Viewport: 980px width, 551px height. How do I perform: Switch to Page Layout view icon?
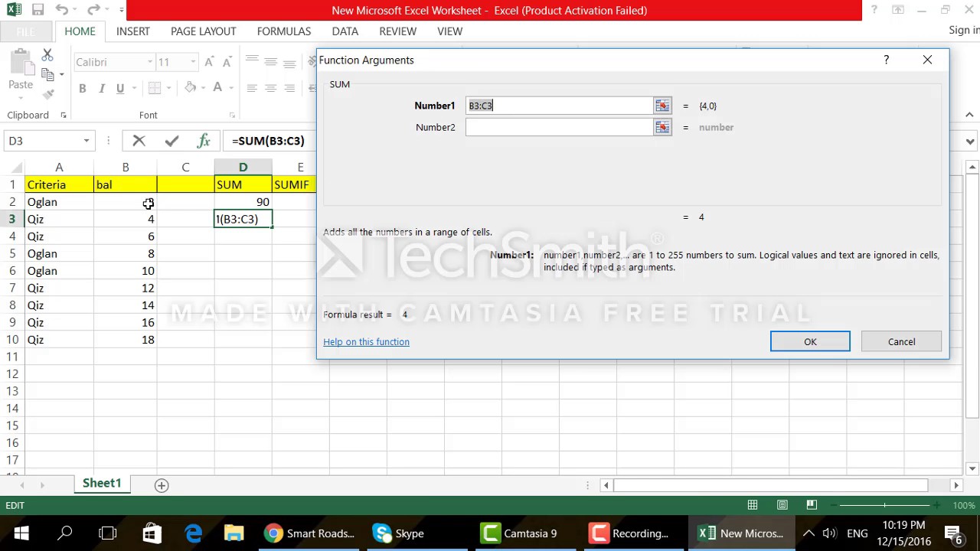point(782,505)
